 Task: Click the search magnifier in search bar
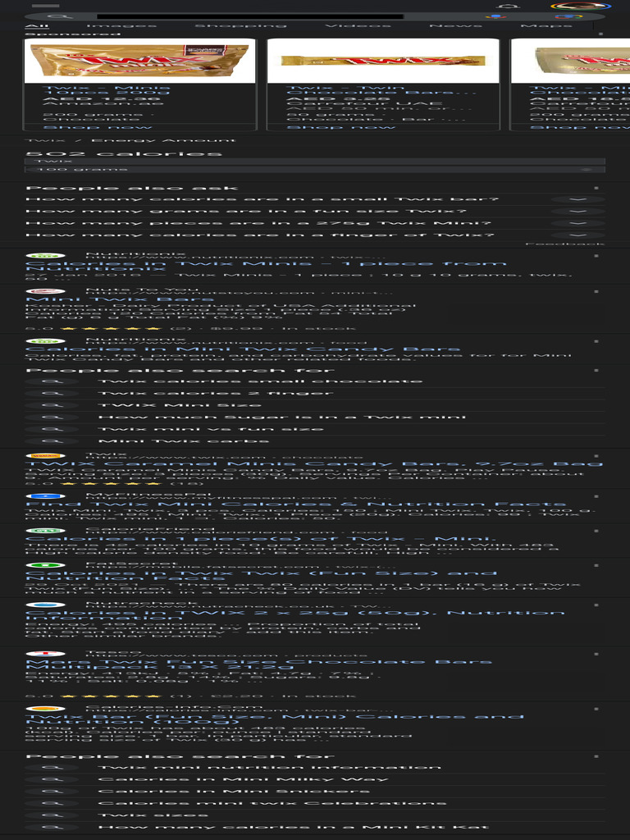coord(59,16)
